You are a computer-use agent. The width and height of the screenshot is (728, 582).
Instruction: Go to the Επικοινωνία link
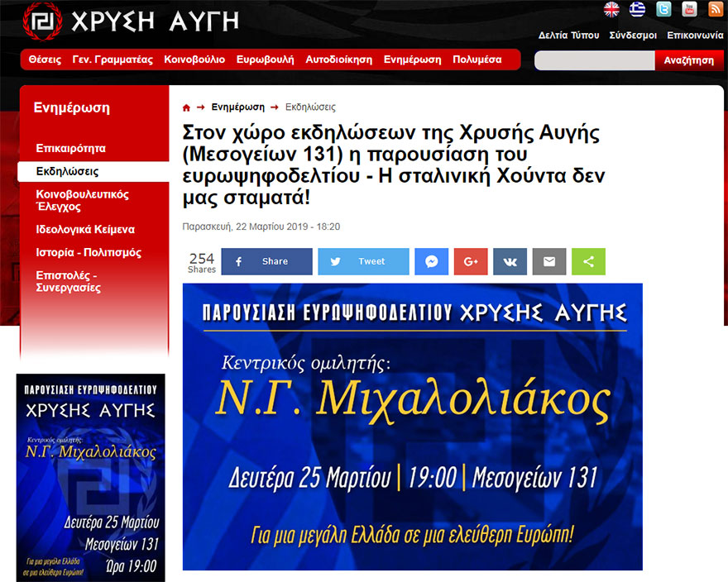tap(695, 36)
